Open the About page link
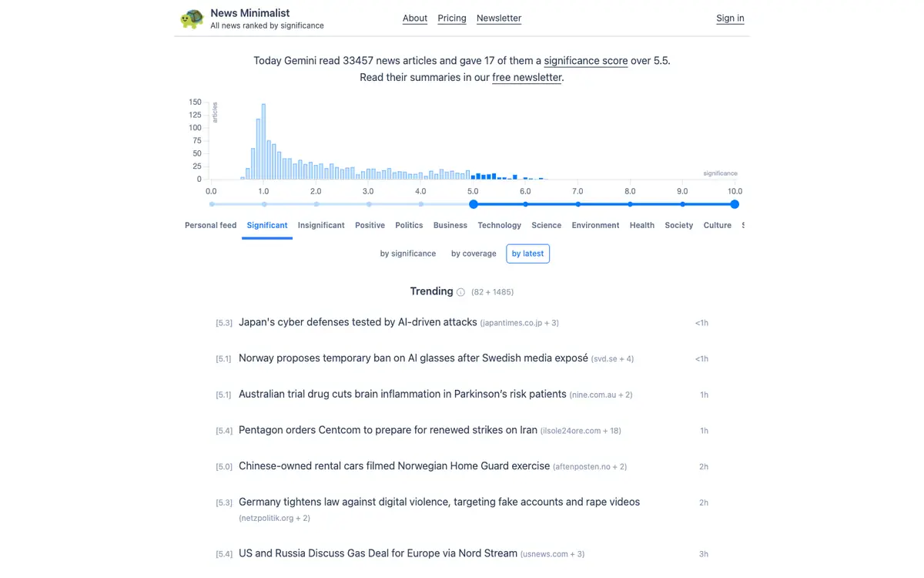The width and height of the screenshot is (924, 578). [x=415, y=18]
